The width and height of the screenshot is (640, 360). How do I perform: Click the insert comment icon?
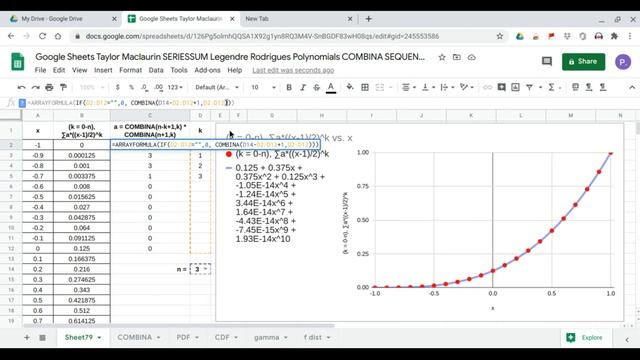click(501, 87)
